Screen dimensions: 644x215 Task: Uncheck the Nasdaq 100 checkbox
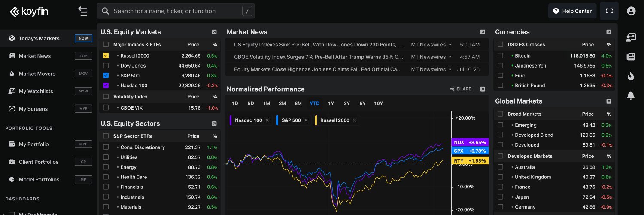click(106, 86)
